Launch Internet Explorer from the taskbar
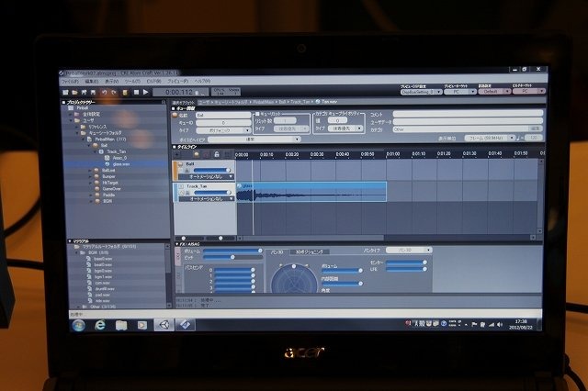Image resolution: width=588 pixels, height=391 pixels. pos(100,325)
